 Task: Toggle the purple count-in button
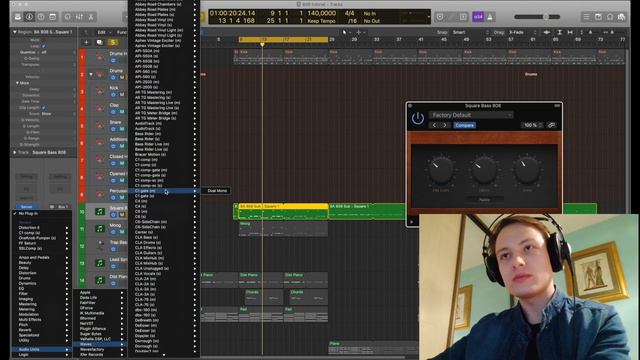tap(478, 17)
